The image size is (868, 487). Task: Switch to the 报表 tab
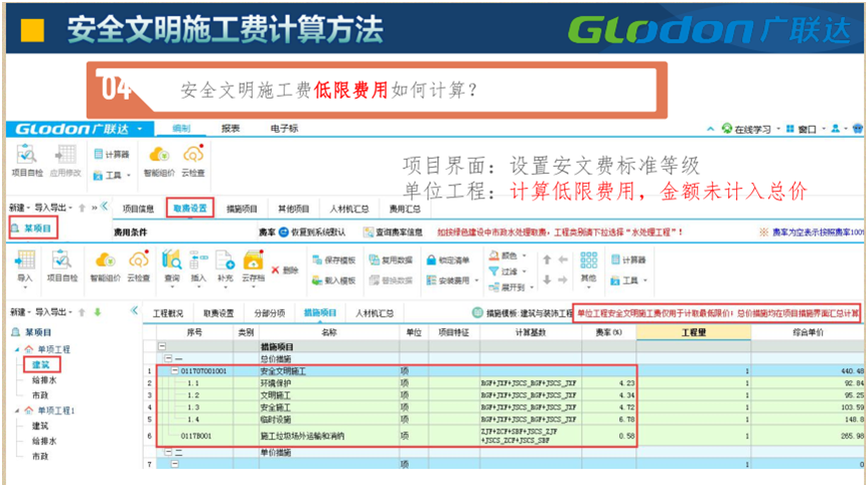click(231, 129)
